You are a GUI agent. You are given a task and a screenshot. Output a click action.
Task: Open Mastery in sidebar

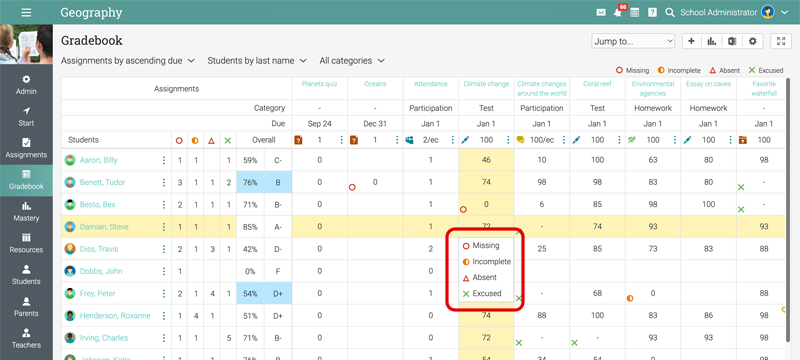(26, 212)
